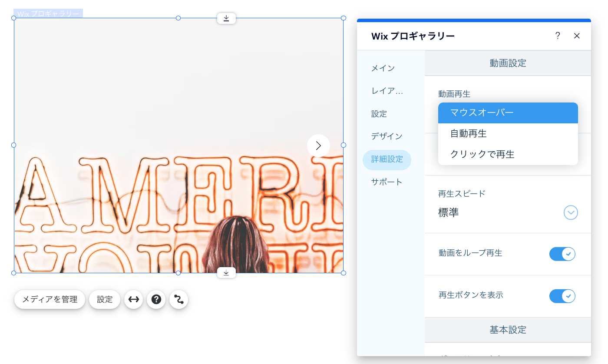608x364 pixels.
Task: Click the 基本設定 section header
Action: (x=507, y=330)
